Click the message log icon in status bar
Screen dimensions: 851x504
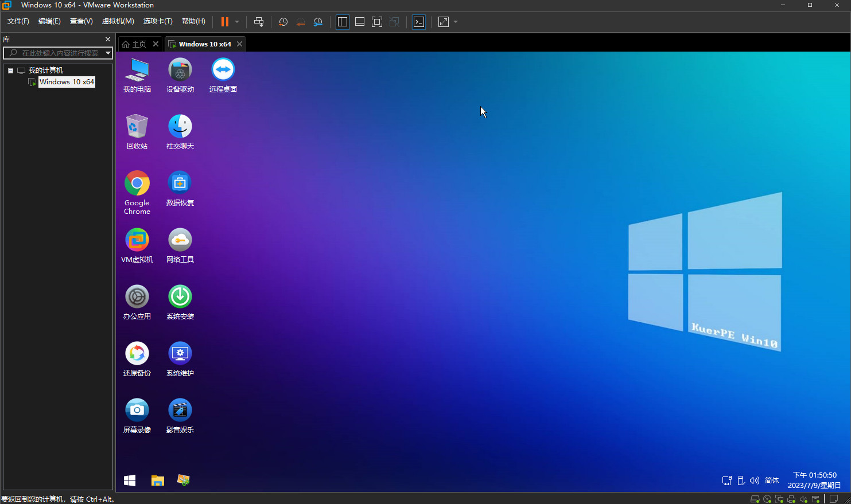tap(834, 499)
